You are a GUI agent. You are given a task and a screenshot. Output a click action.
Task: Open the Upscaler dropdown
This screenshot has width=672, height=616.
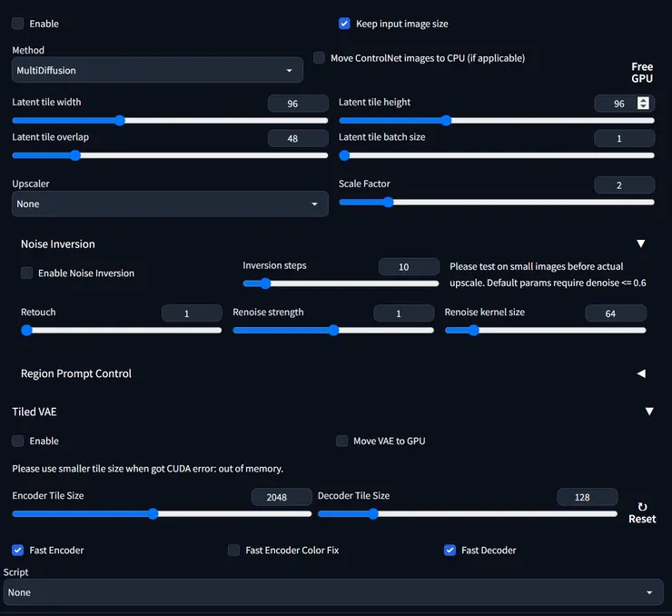click(x=170, y=204)
